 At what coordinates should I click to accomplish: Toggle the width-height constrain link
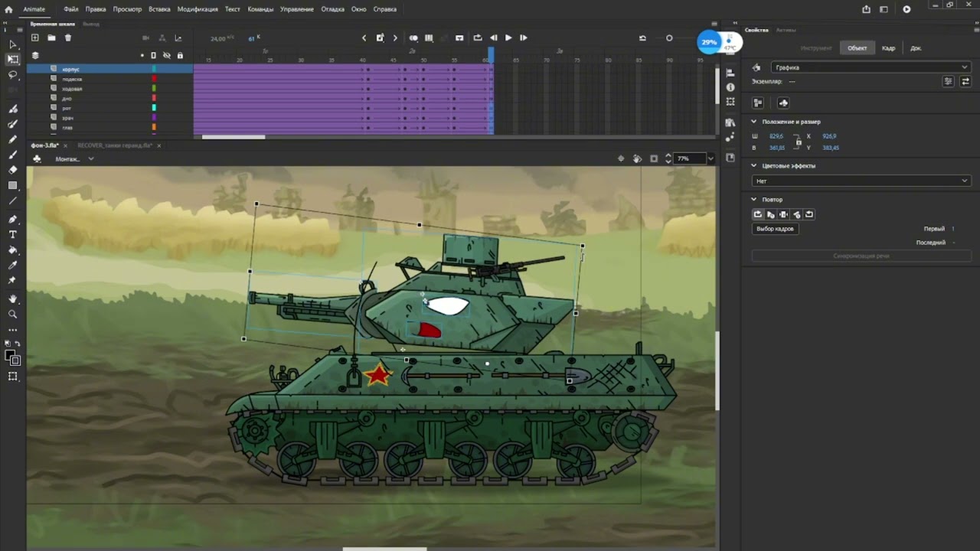pos(798,142)
